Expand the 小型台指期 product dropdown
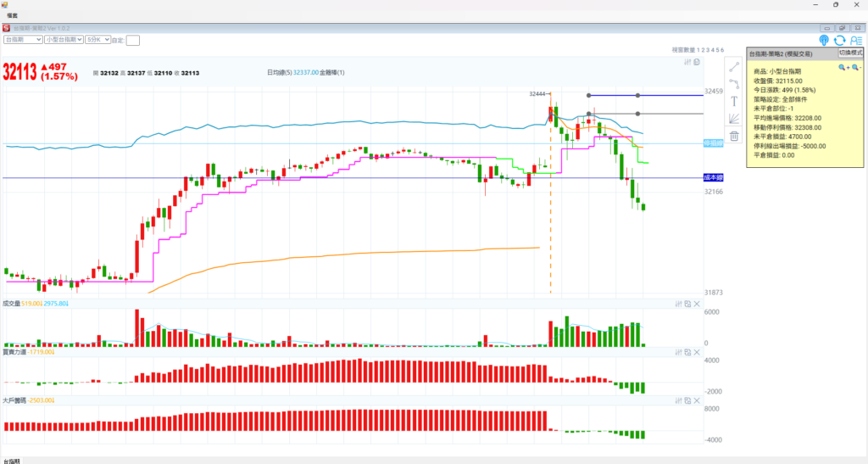The width and height of the screenshot is (868, 464). tap(64, 39)
